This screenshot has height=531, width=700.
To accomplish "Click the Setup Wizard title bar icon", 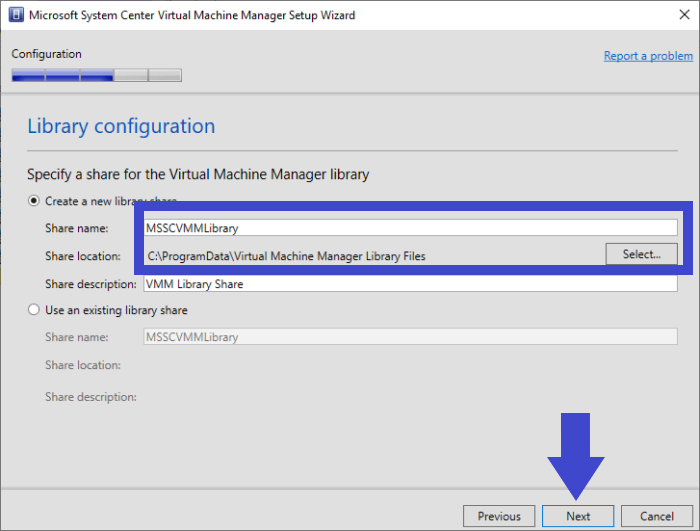I will (x=16, y=15).
